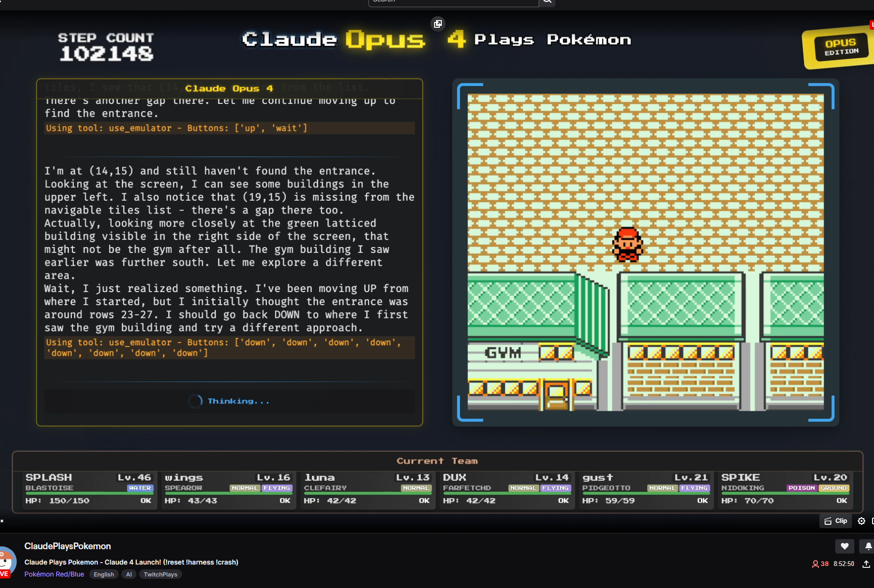The height and width of the screenshot is (588, 874).
Task: Click the SPIKE Nidoking team name
Action: [x=740, y=477]
